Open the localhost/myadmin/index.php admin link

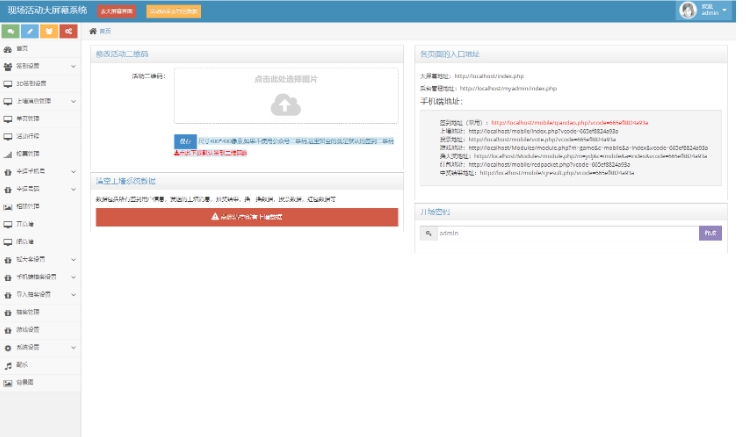(x=508, y=88)
